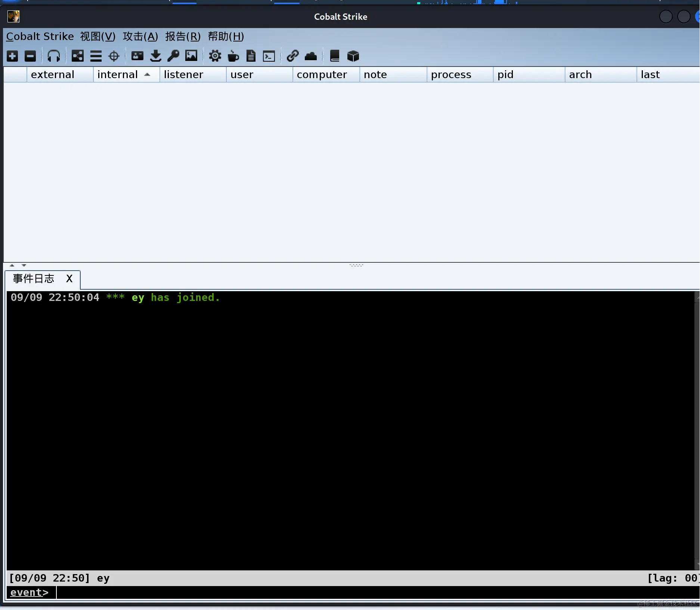Sort sessions by process column
Viewport: 700px width, 610px height.
460,75
